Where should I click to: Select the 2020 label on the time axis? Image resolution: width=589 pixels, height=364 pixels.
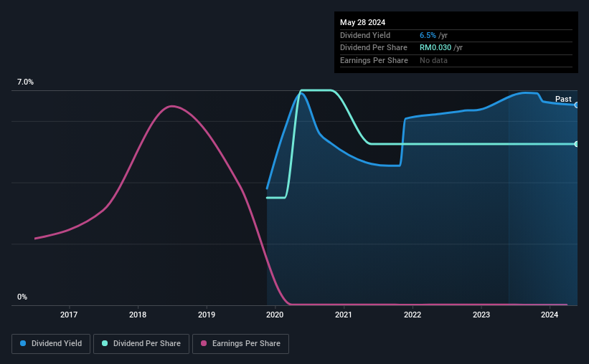pos(275,315)
